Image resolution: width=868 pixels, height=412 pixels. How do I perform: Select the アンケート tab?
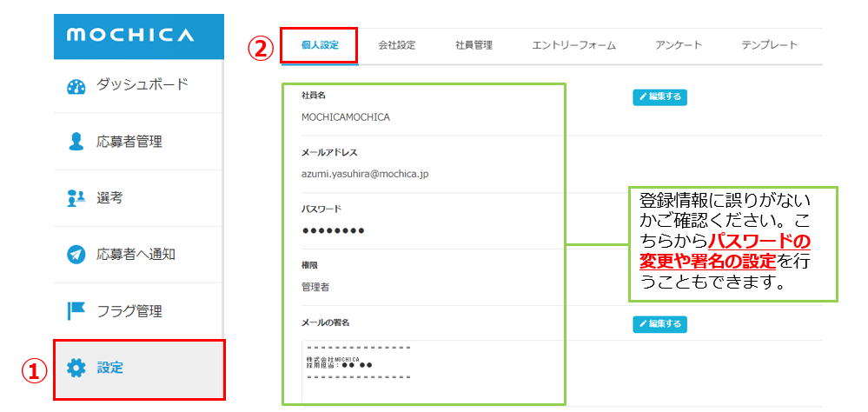[679, 45]
